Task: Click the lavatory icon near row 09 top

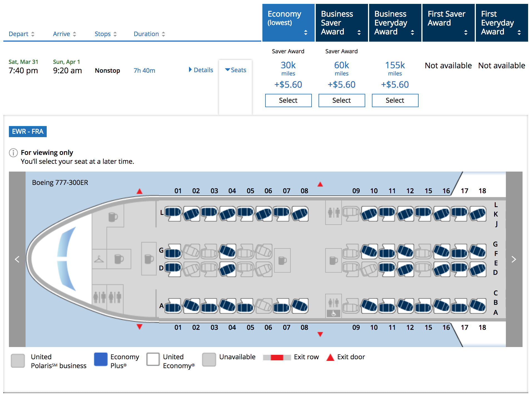Action: click(x=334, y=213)
